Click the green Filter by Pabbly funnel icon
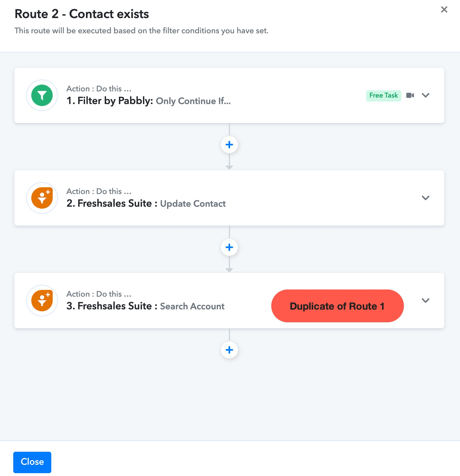 42,95
